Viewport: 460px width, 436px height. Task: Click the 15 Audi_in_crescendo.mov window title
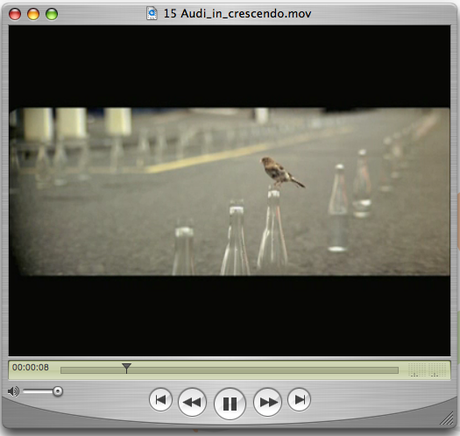(237, 14)
